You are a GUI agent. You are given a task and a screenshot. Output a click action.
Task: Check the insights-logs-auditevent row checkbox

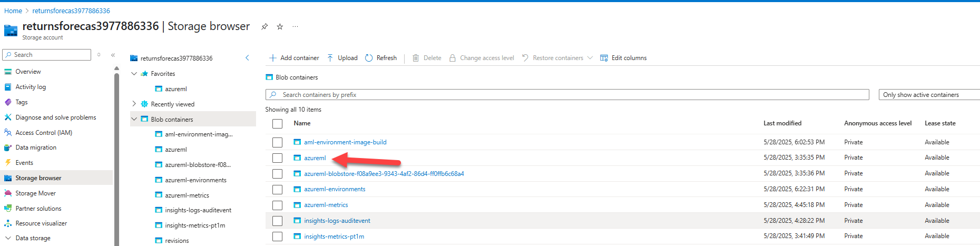coord(277,221)
